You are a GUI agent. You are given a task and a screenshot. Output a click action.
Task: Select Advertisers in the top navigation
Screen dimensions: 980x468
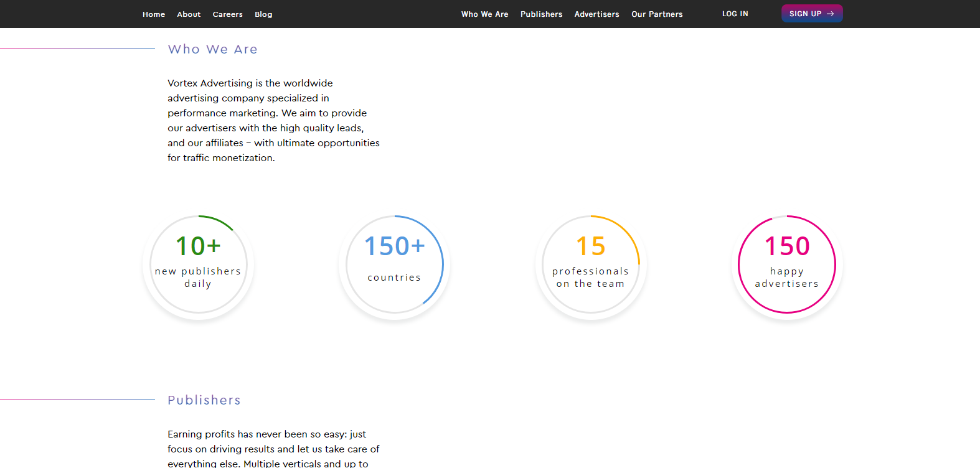click(597, 14)
